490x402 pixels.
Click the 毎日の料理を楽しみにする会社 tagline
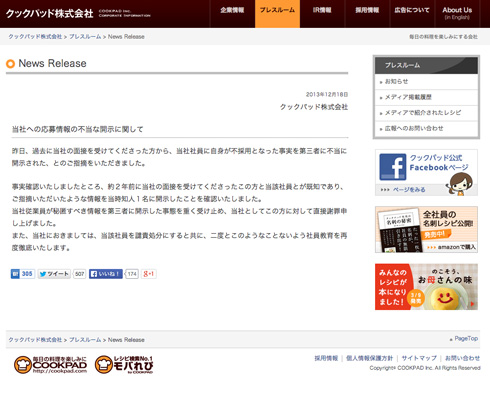(x=443, y=37)
